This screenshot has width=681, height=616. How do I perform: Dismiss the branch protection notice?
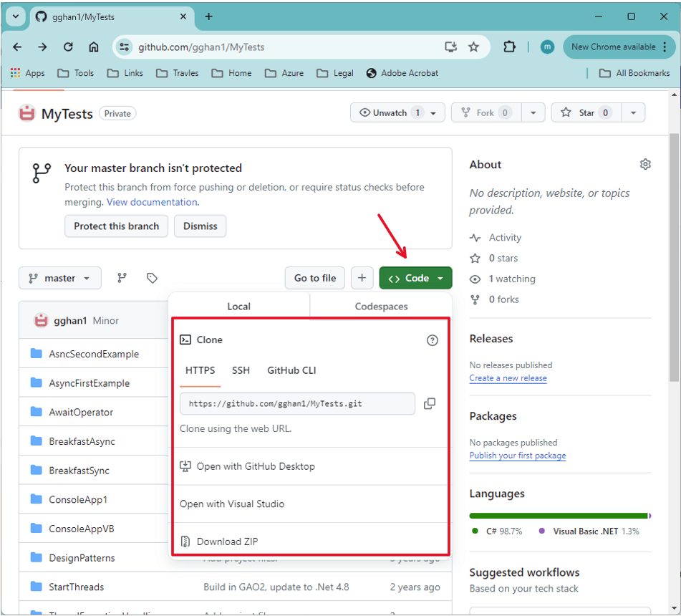point(201,226)
